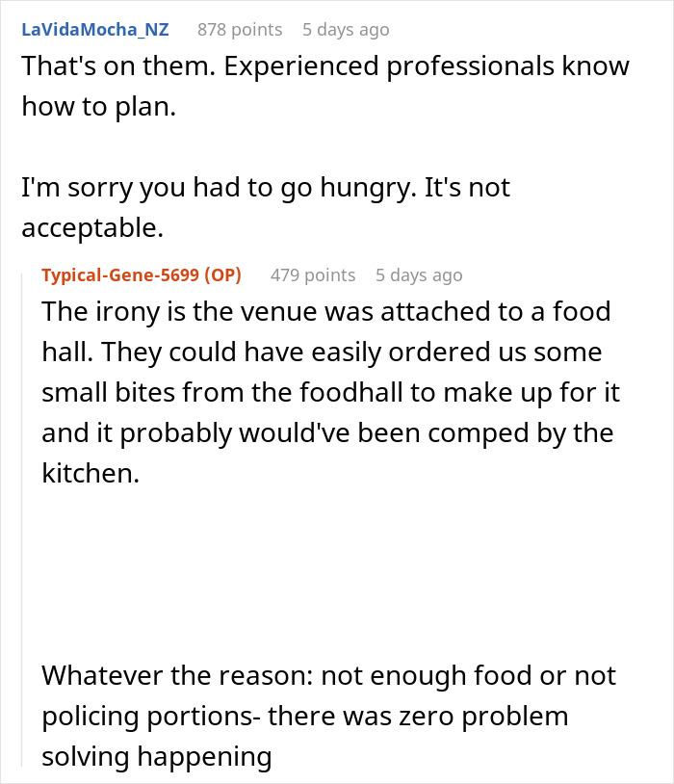The height and width of the screenshot is (784, 674).
Task: Open LaVidaMocha_NZ user profile link
Action: pos(95,30)
